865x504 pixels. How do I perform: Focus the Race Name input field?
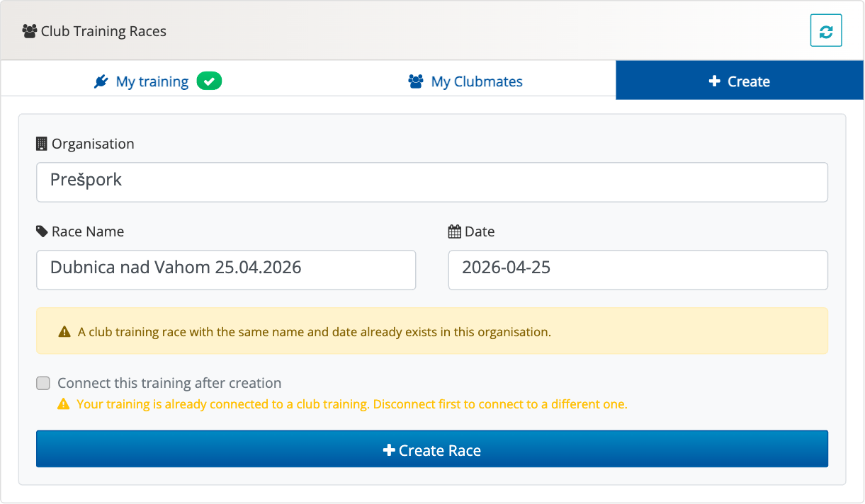225,270
